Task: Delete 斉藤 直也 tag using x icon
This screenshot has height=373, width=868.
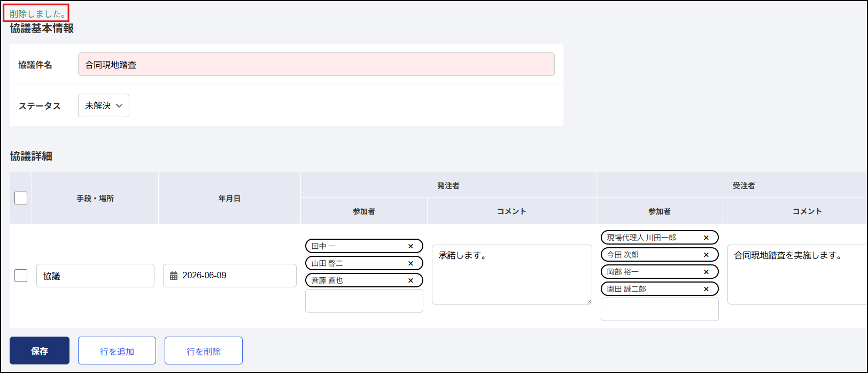Action: tap(410, 280)
